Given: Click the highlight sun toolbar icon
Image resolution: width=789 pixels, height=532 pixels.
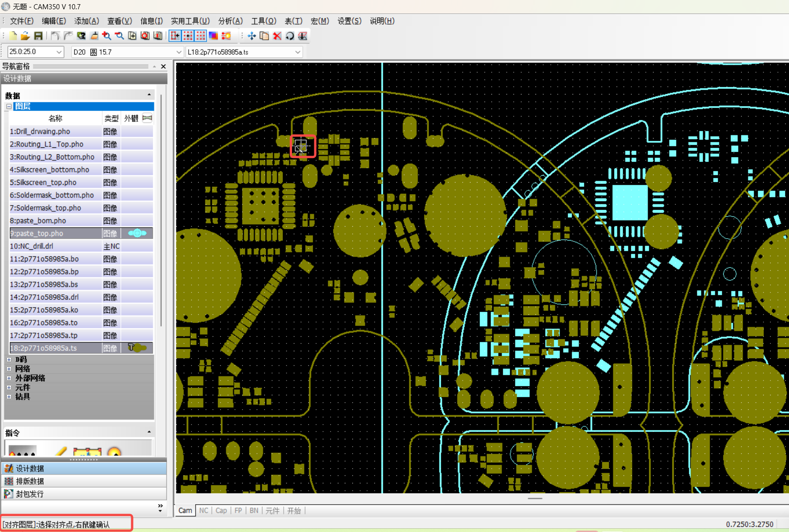Looking at the screenshot, I should click(x=226, y=36).
